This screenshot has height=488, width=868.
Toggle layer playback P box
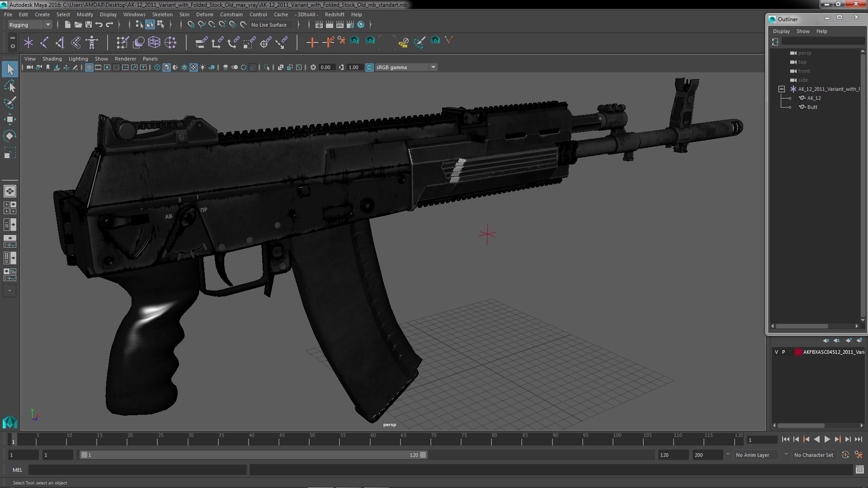tap(783, 352)
